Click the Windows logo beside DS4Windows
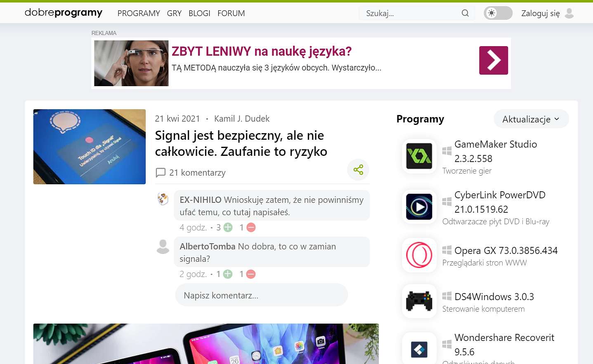The width and height of the screenshot is (593, 364). (447, 296)
